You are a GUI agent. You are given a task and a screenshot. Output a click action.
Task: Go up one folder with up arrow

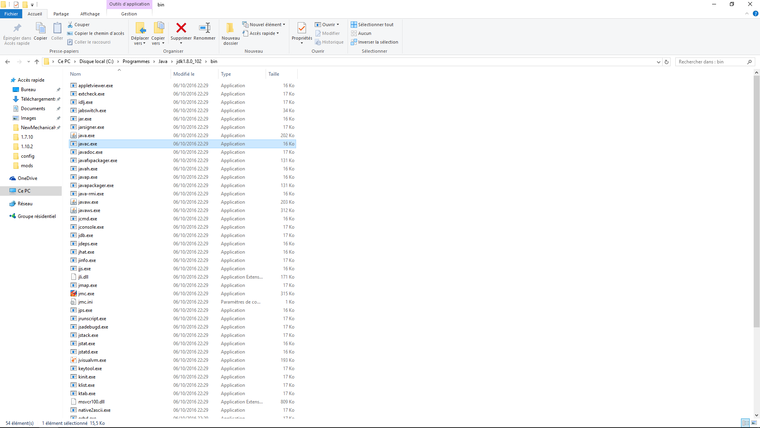[x=37, y=62]
